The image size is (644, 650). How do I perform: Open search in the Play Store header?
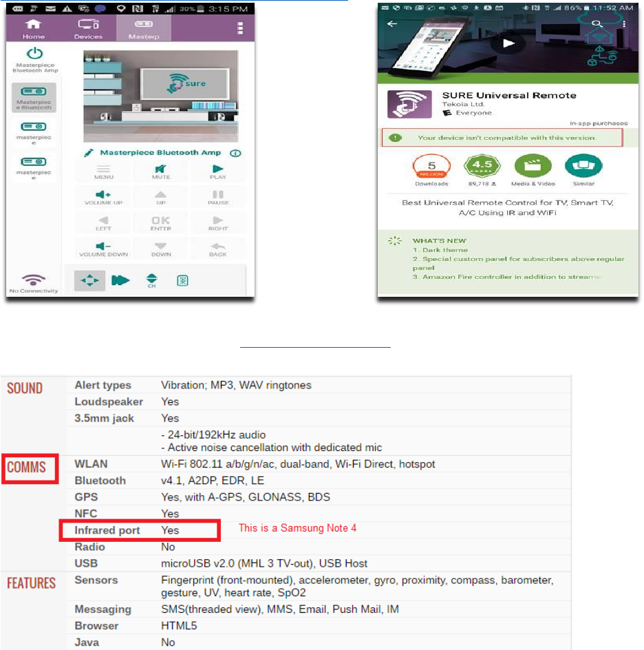point(597,23)
